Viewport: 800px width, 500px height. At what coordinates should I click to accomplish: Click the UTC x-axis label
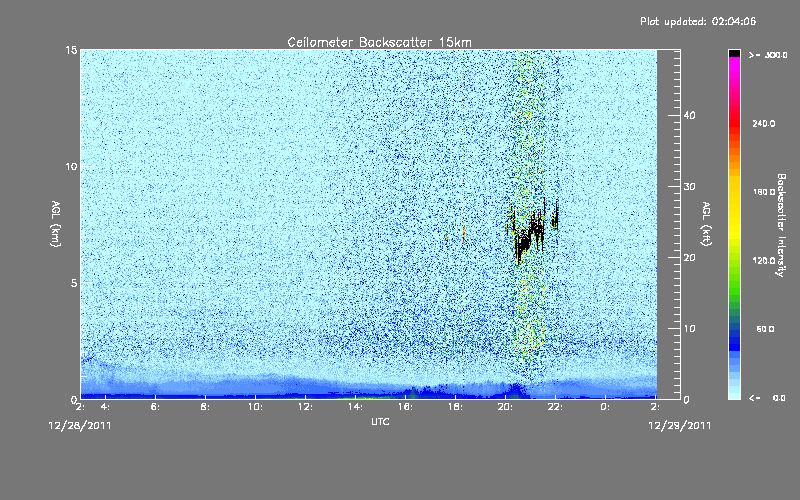pyautogui.click(x=380, y=422)
